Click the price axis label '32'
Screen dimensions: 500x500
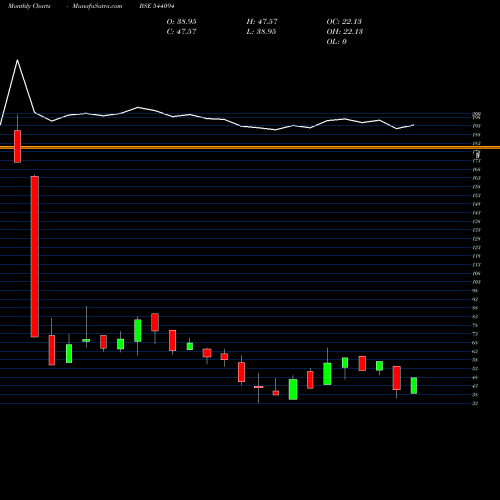coord(475,403)
